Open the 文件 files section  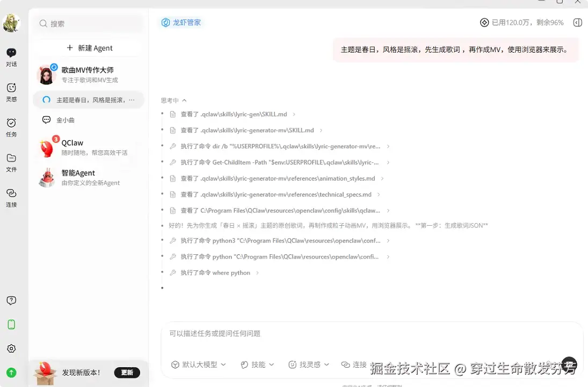click(11, 162)
